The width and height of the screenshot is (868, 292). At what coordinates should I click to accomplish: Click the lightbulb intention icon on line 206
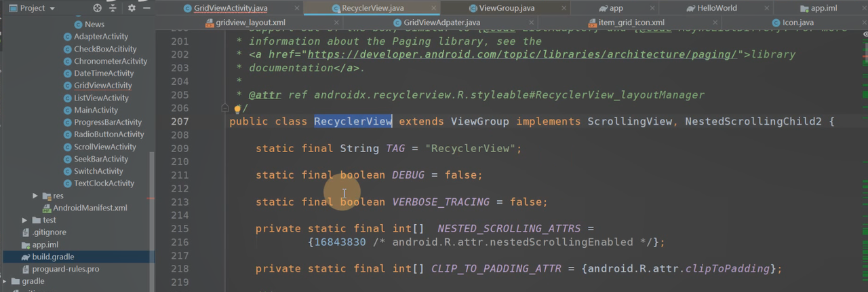[x=237, y=109]
